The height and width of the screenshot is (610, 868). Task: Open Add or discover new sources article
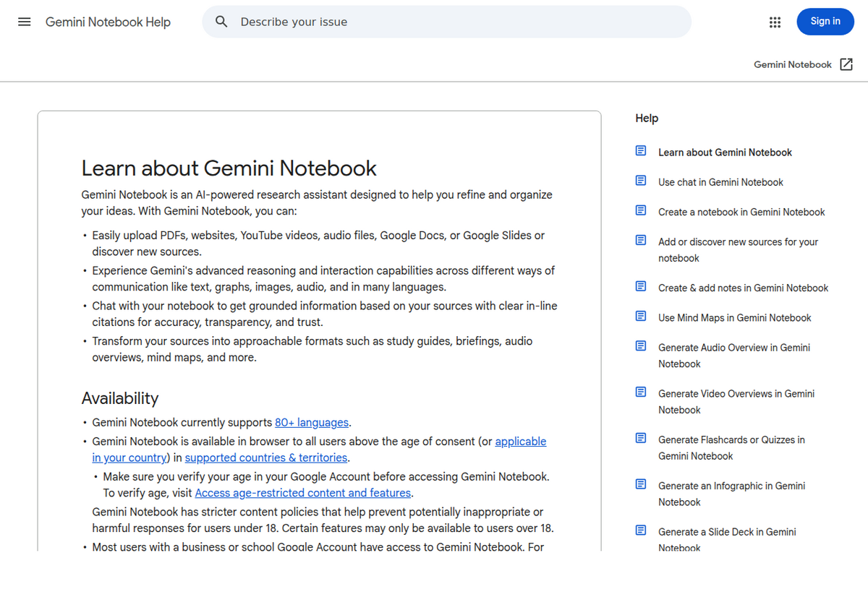tap(738, 250)
